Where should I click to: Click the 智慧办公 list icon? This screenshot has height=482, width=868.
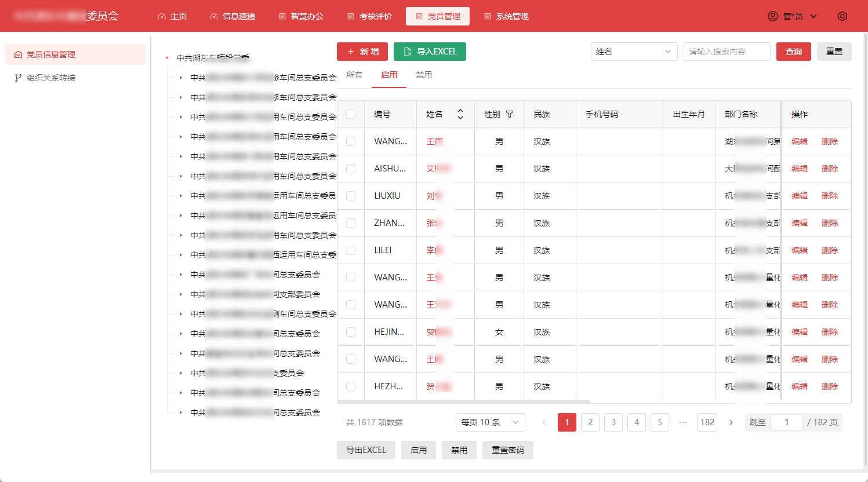coord(282,16)
